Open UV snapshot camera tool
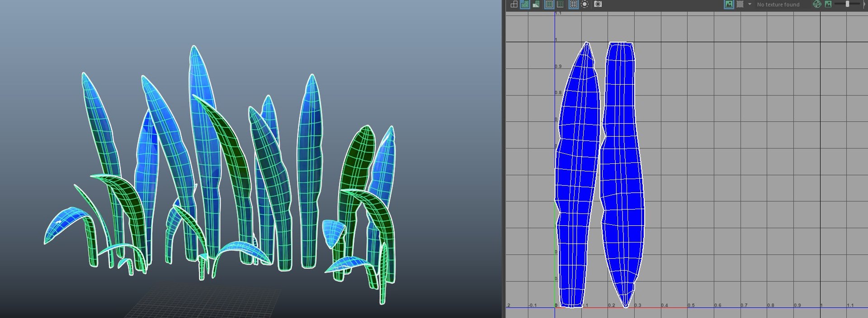Image resolution: width=868 pixels, height=318 pixels. (x=598, y=4)
